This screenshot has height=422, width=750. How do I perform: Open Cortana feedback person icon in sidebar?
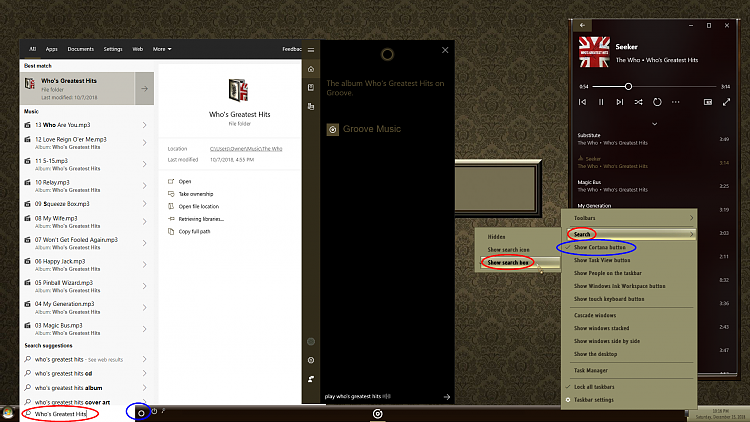click(x=311, y=379)
